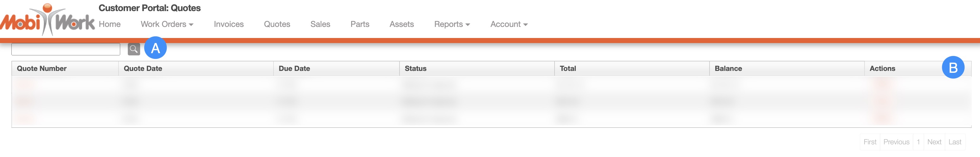
Task: Jump to the First page
Action: (870, 142)
